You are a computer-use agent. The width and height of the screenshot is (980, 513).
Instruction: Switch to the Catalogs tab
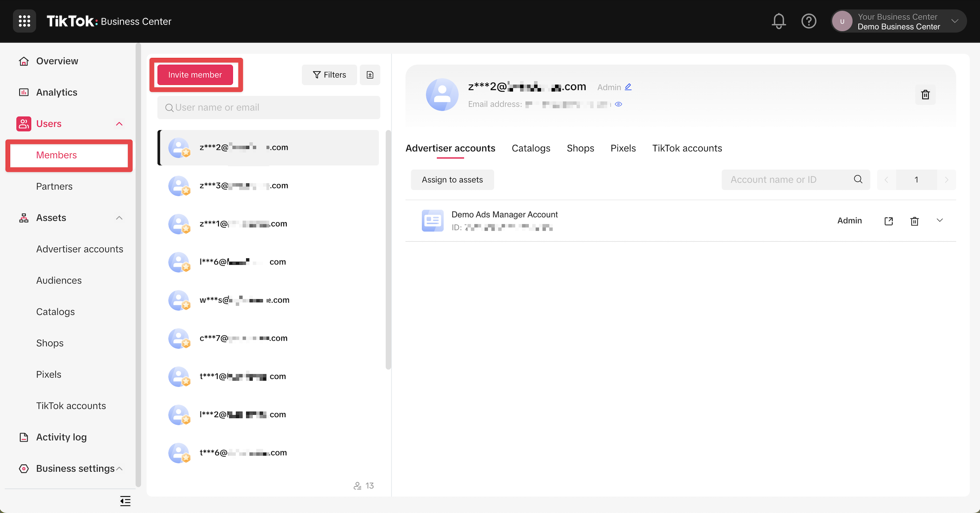531,148
